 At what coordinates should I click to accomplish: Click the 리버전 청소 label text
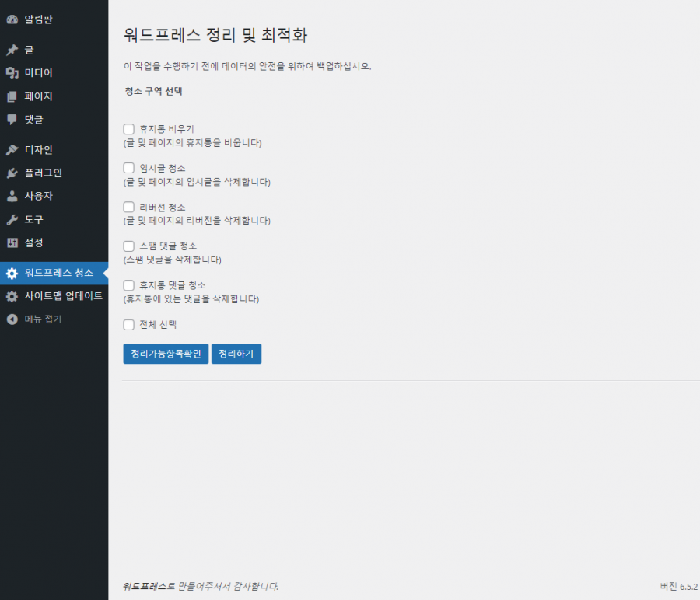click(x=162, y=208)
